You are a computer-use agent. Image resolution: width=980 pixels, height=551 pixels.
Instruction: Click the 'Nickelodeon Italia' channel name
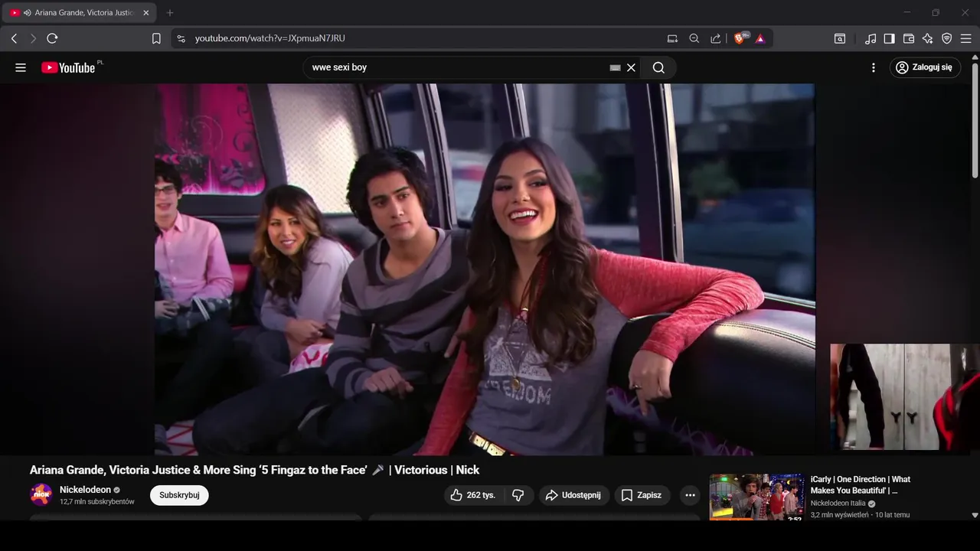[838, 504]
